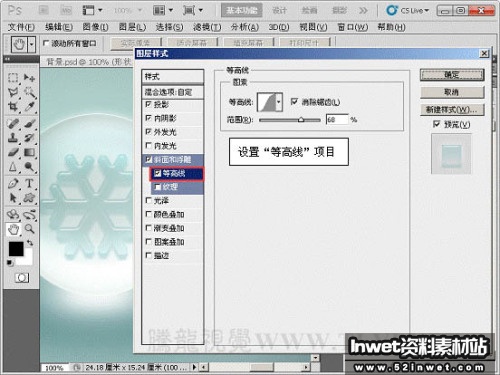Toggle the 投影 drop shadow checkbox
The height and width of the screenshot is (375, 500).
click(149, 104)
